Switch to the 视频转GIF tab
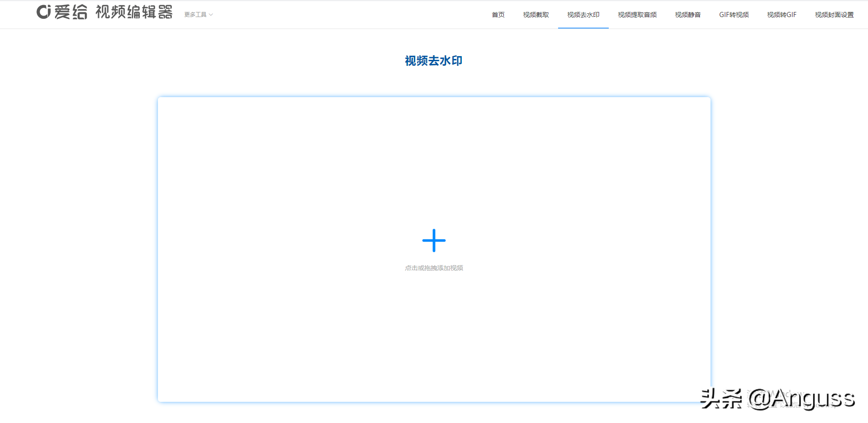 point(781,15)
